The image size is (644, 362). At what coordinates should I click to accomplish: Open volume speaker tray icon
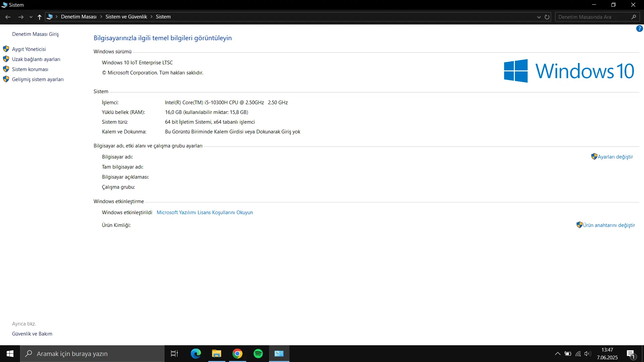(x=588, y=354)
